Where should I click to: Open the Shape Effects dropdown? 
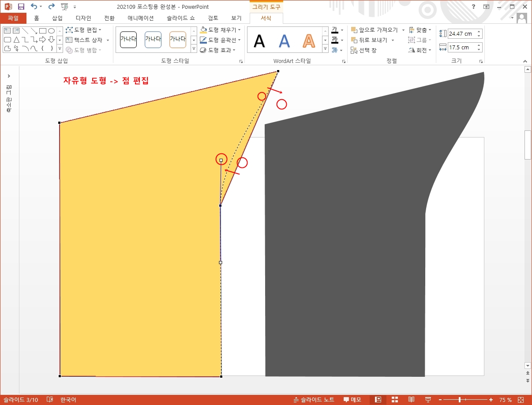click(217, 50)
